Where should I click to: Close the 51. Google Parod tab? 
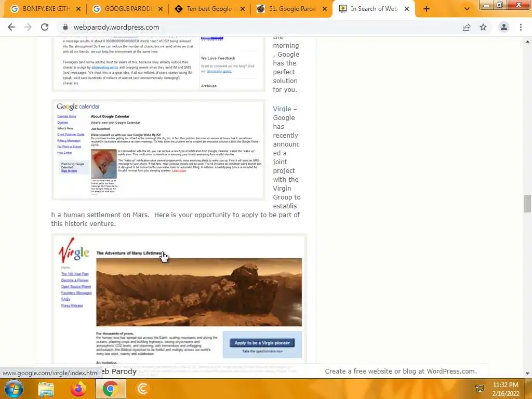[325, 9]
